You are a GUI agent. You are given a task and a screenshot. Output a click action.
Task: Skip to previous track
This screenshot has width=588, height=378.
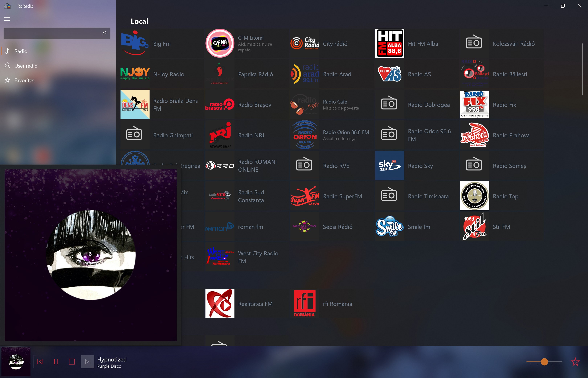pos(40,361)
